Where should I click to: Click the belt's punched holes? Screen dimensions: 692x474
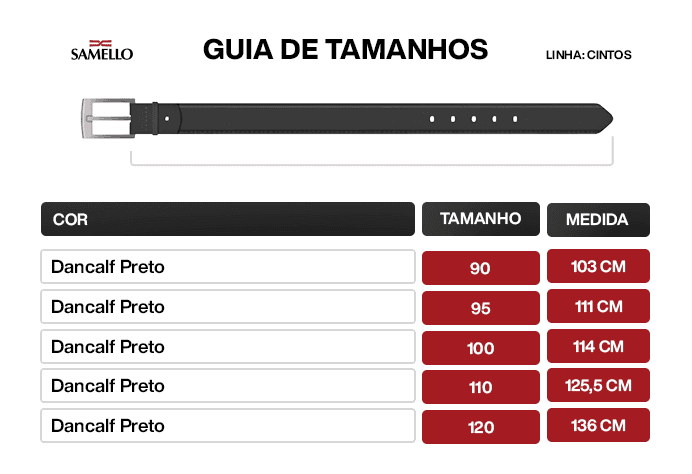tap(473, 119)
